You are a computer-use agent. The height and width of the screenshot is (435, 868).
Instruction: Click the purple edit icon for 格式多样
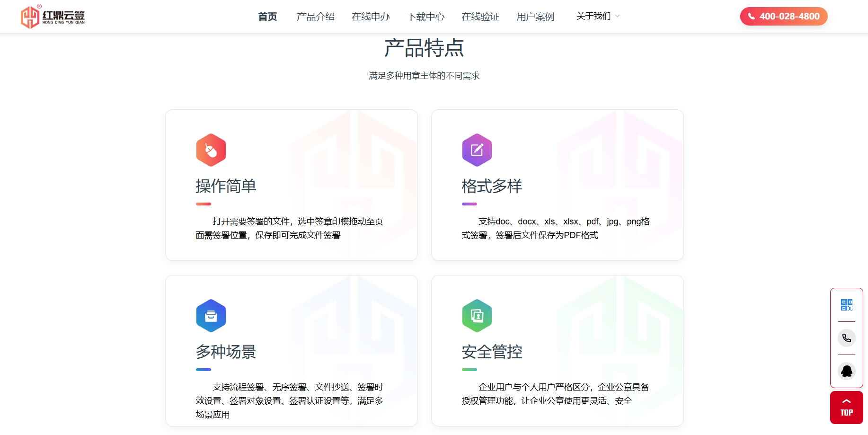[x=477, y=150]
